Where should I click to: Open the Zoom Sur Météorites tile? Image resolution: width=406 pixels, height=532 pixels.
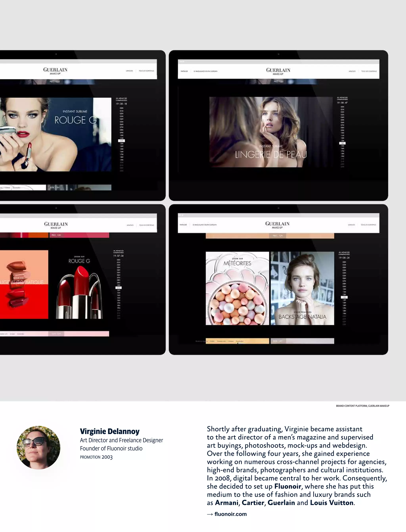(237, 288)
